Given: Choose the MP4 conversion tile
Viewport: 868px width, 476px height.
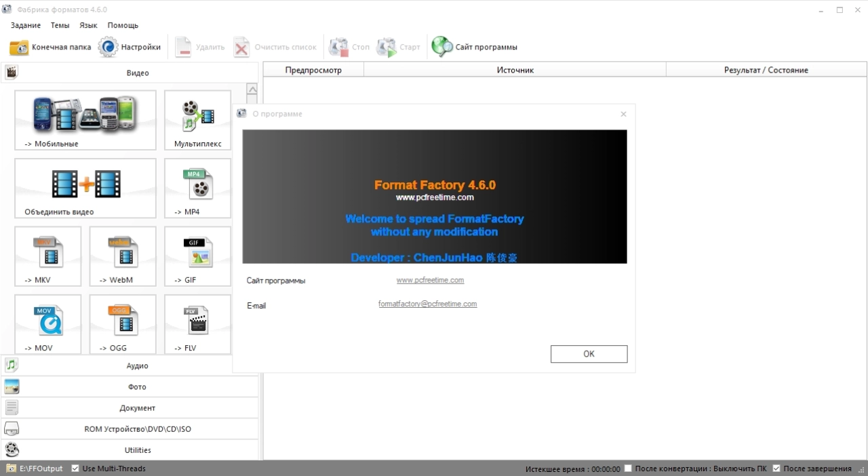Looking at the screenshot, I should (198, 188).
